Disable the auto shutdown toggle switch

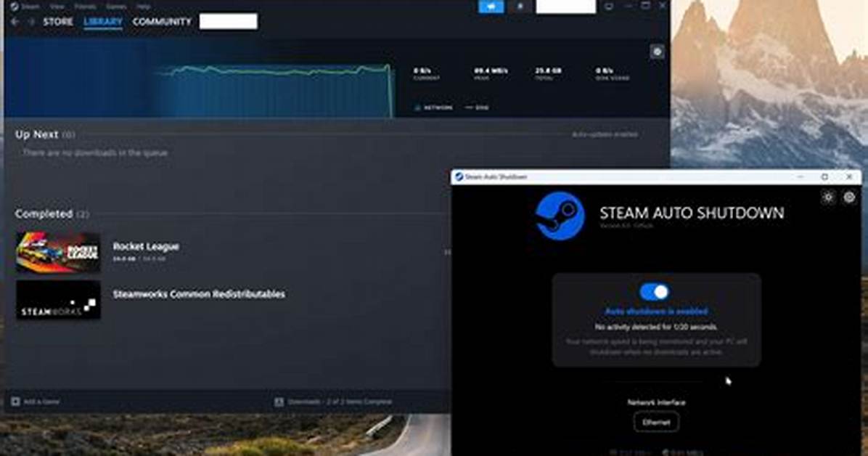pos(655,292)
